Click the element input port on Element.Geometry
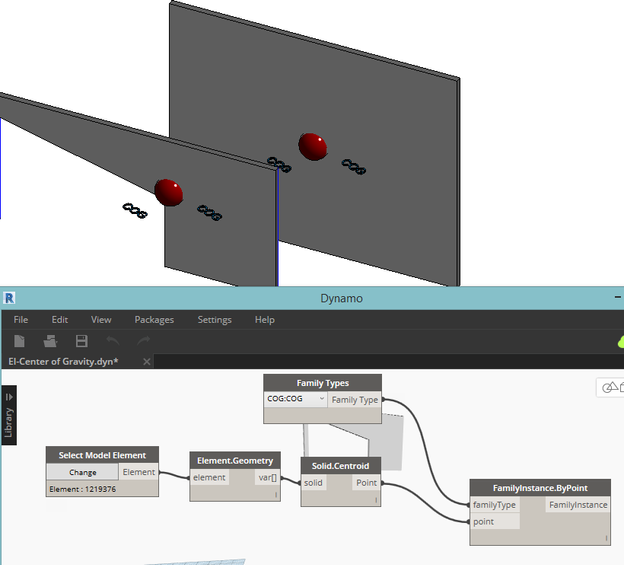This screenshot has height=565, width=624. (x=209, y=477)
